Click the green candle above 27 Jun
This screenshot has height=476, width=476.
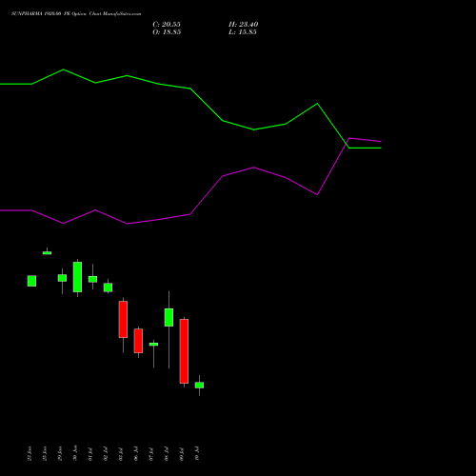[31, 281]
